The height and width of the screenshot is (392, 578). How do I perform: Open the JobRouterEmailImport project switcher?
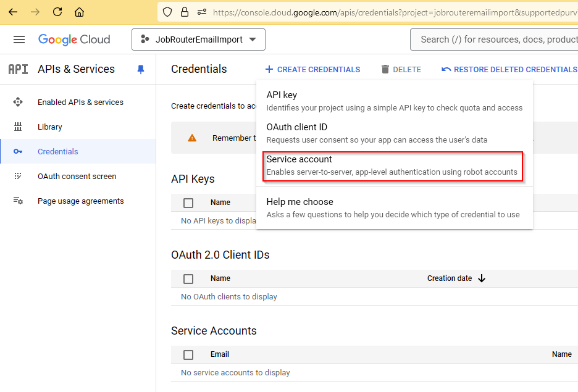[x=198, y=39]
